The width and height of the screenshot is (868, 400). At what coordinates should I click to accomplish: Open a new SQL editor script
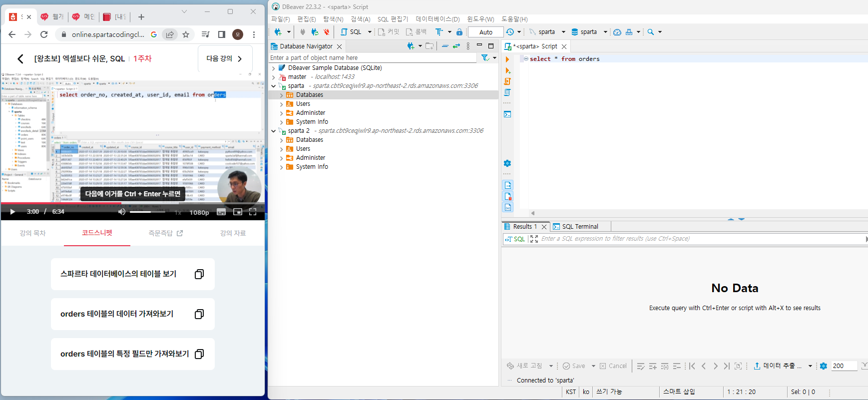[x=351, y=32]
